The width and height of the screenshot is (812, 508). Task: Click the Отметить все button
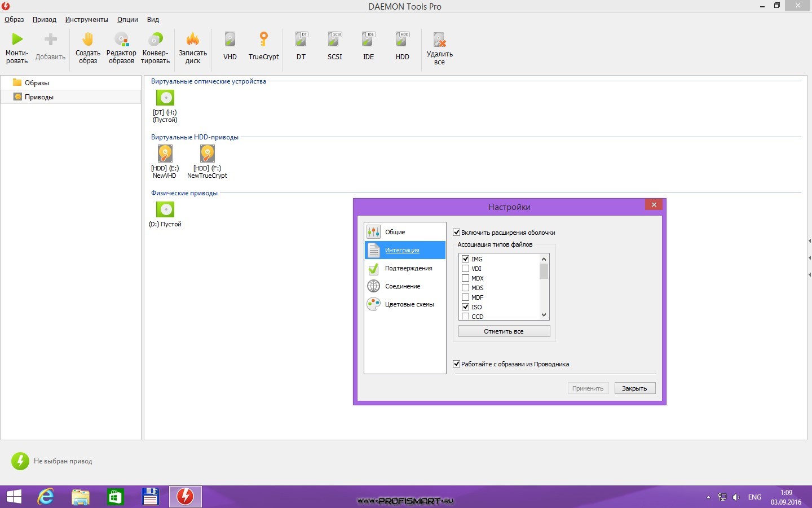click(x=504, y=331)
